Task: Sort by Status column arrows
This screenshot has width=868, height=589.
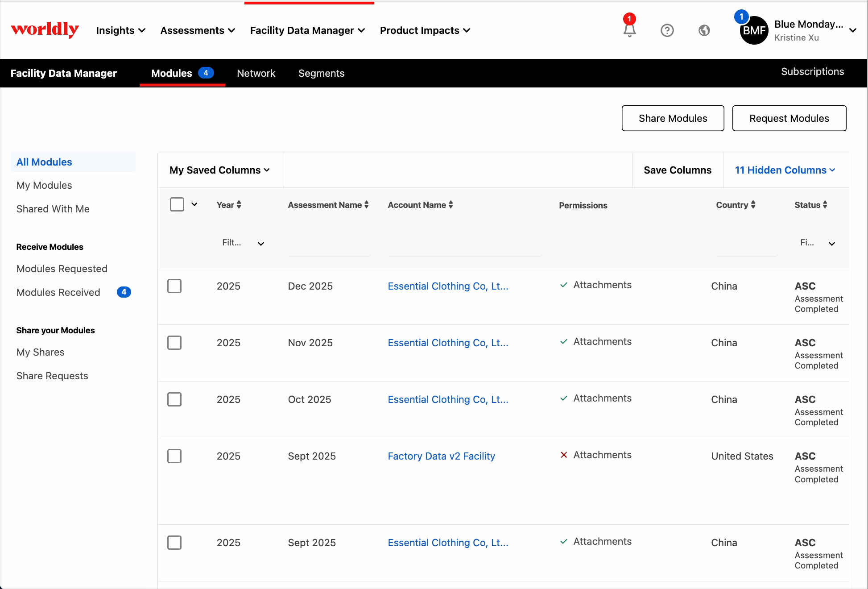Action: (825, 204)
